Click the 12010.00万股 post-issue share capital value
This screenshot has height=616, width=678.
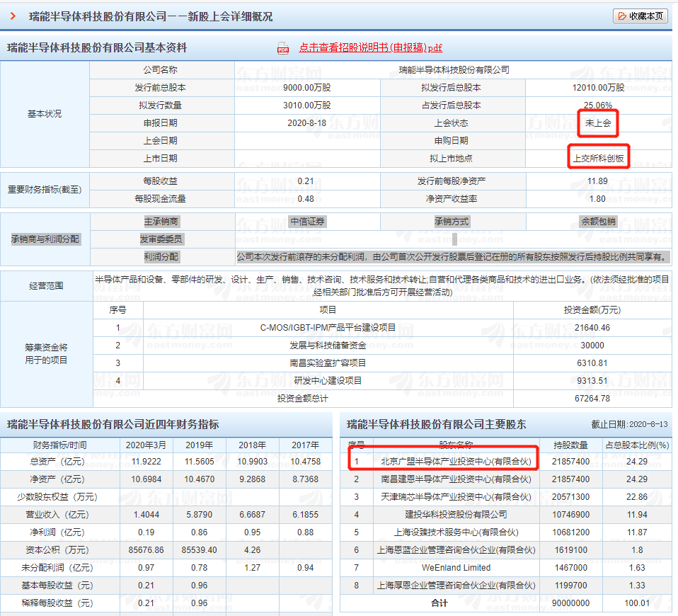[x=598, y=87]
